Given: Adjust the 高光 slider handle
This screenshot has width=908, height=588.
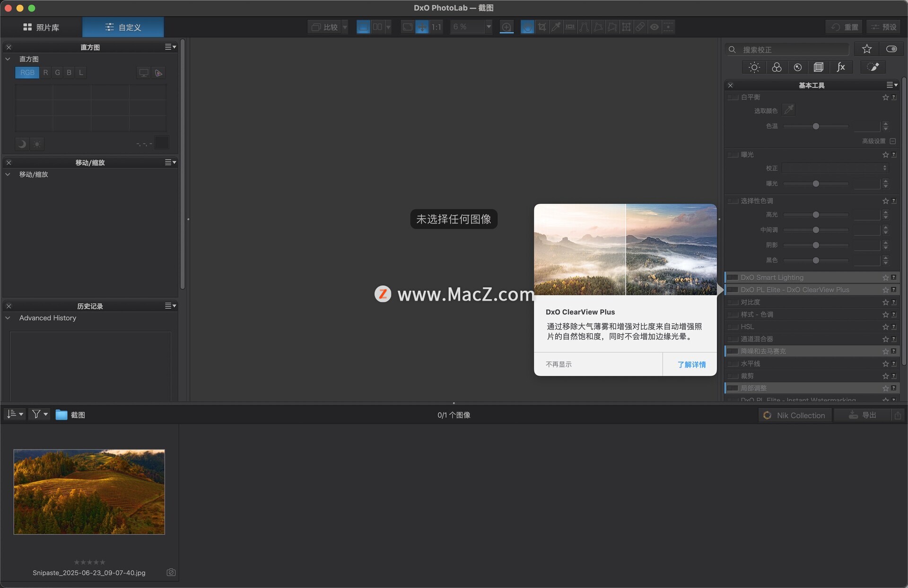Looking at the screenshot, I should 816,215.
